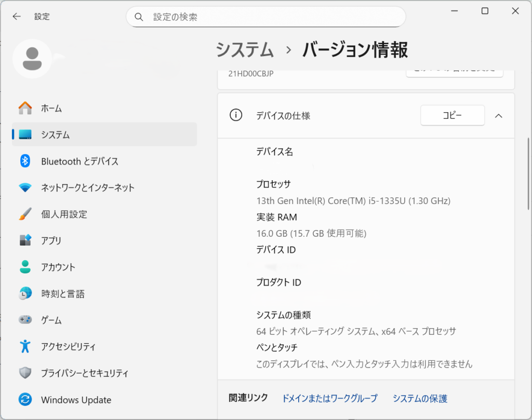This screenshot has width=532, height=420.
Task: Click the Accessibility figure icon
Action: pyautogui.click(x=25, y=346)
